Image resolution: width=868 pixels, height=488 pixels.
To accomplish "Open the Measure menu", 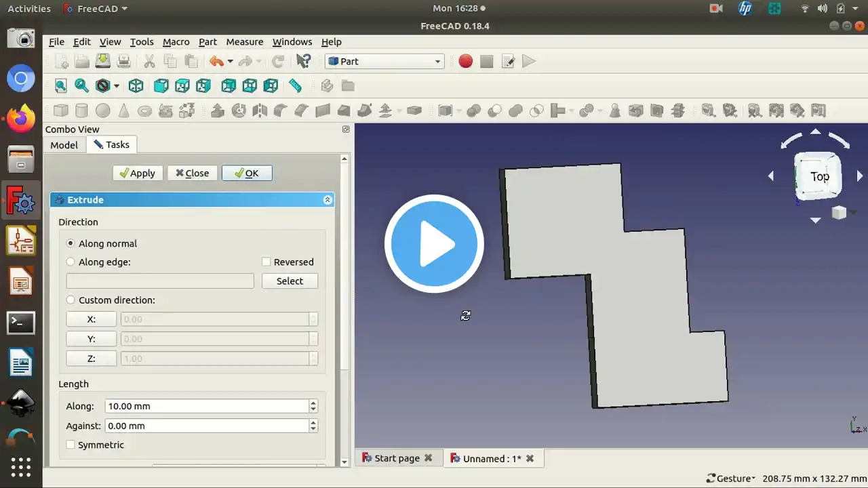I will [x=245, y=41].
